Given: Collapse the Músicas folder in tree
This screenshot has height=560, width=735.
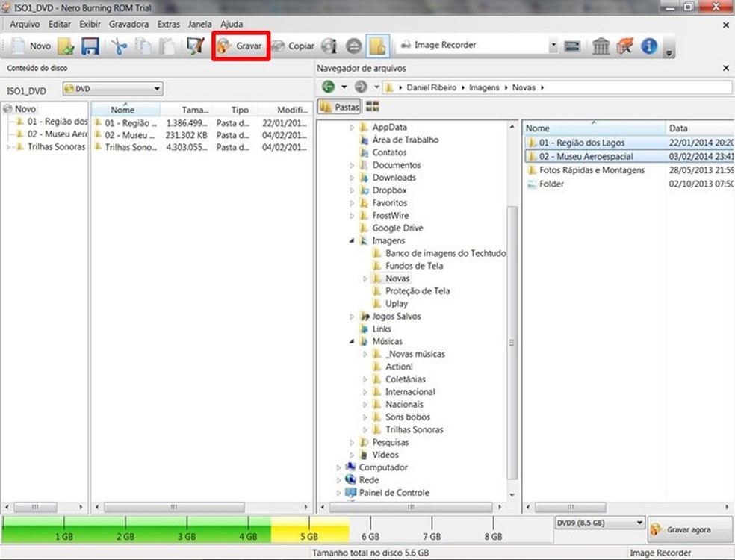Looking at the screenshot, I should point(352,341).
